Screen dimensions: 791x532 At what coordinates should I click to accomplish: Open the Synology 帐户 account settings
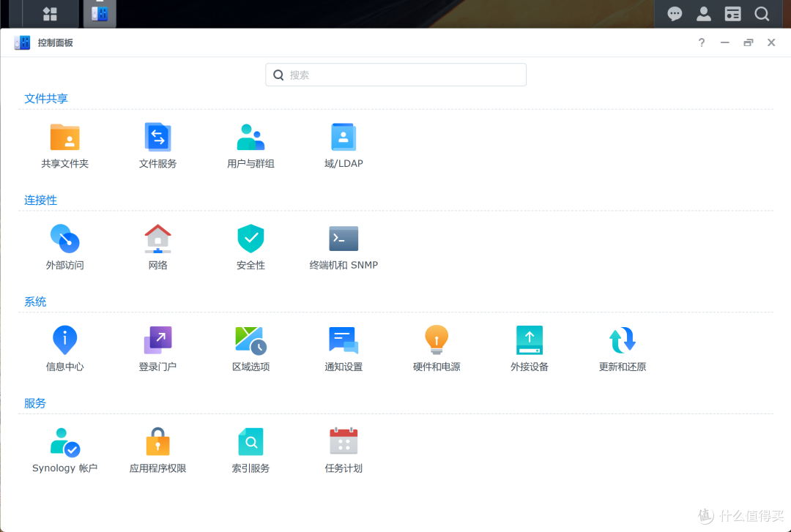coord(64,450)
